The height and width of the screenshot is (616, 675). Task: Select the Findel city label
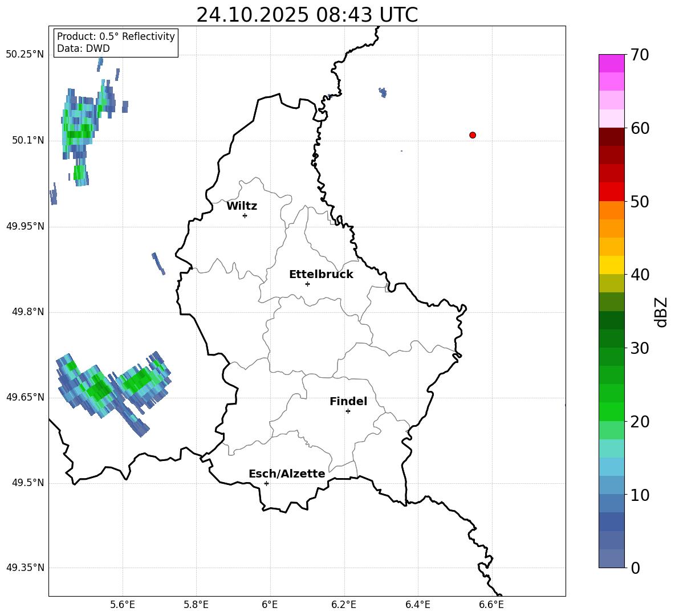tap(348, 401)
